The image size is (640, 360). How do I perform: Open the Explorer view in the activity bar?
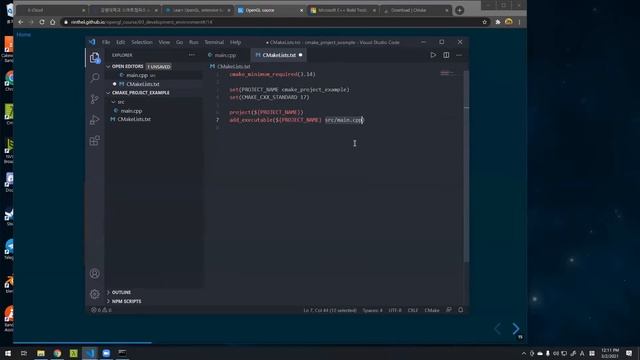coord(95,58)
